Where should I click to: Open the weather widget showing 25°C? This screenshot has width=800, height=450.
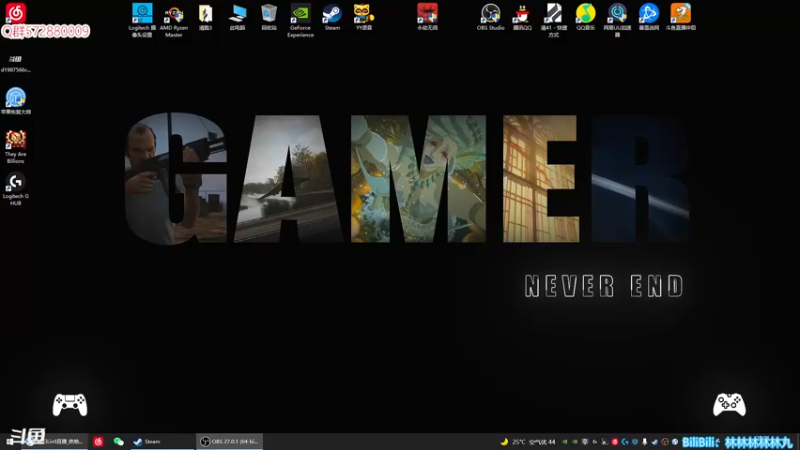[x=528, y=442]
